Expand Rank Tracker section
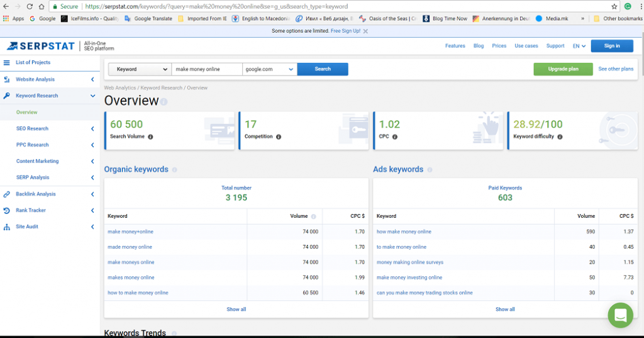 click(92, 210)
